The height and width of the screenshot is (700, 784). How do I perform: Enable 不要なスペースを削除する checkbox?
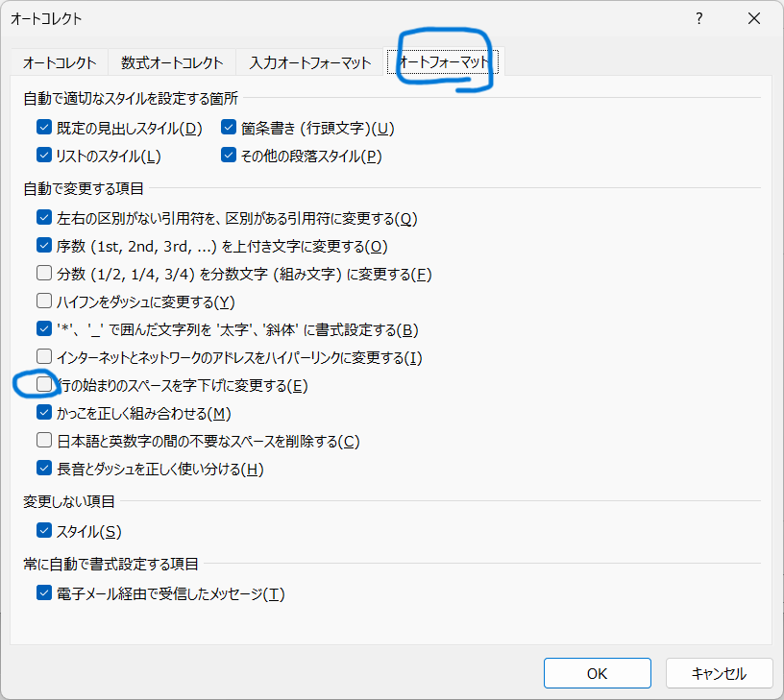coord(44,441)
